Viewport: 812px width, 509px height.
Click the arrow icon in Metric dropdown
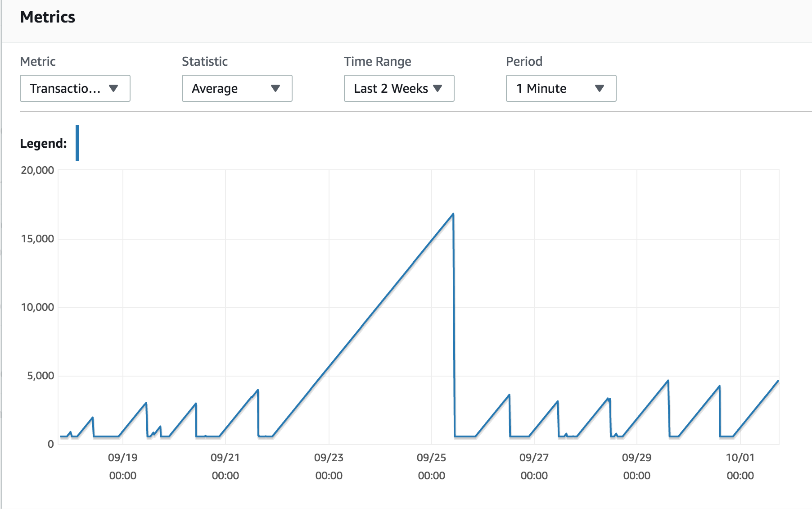[113, 88]
